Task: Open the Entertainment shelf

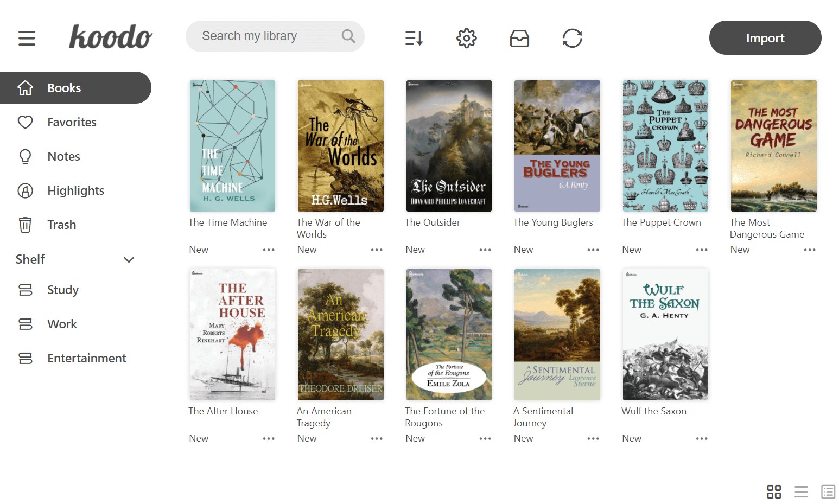Action: [x=86, y=358]
